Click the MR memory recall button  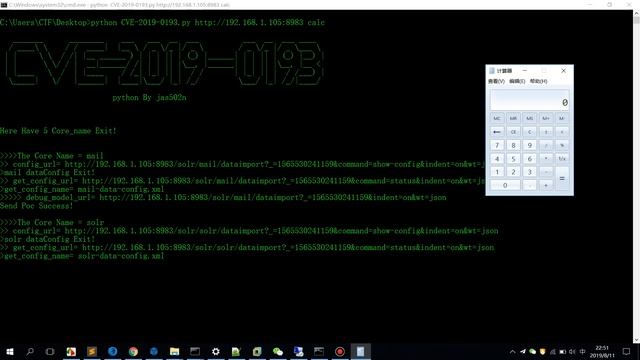(x=513, y=118)
